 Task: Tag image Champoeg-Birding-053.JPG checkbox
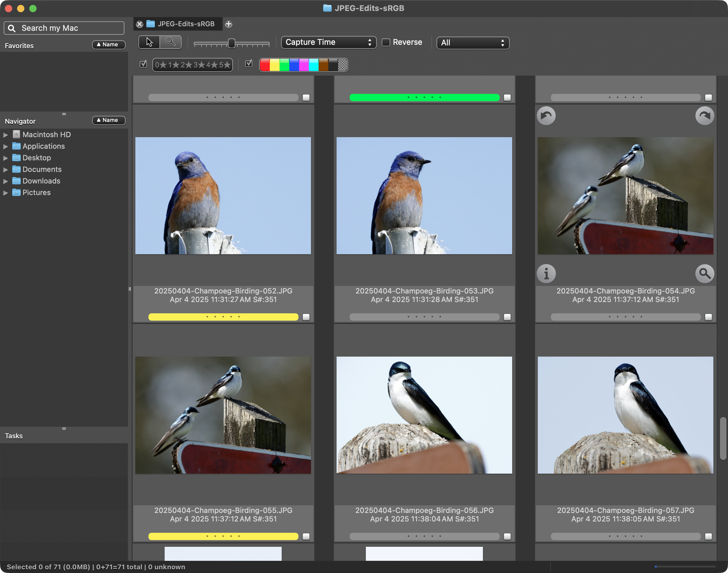coord(507,317)
